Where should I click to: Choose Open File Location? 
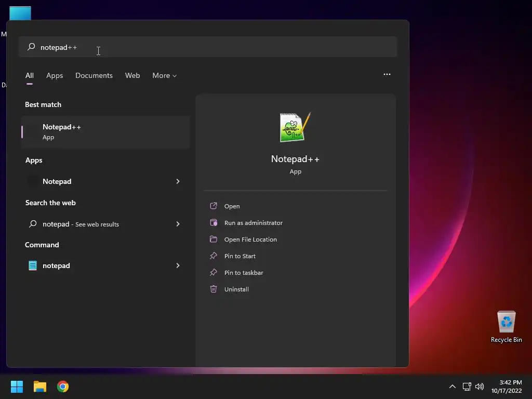250,240
